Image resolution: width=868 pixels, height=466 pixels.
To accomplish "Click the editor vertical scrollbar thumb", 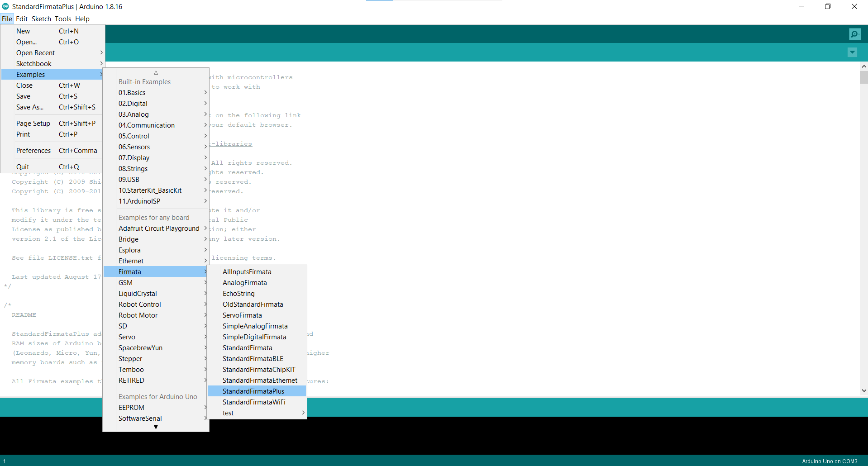I will (x=863, y=77).
